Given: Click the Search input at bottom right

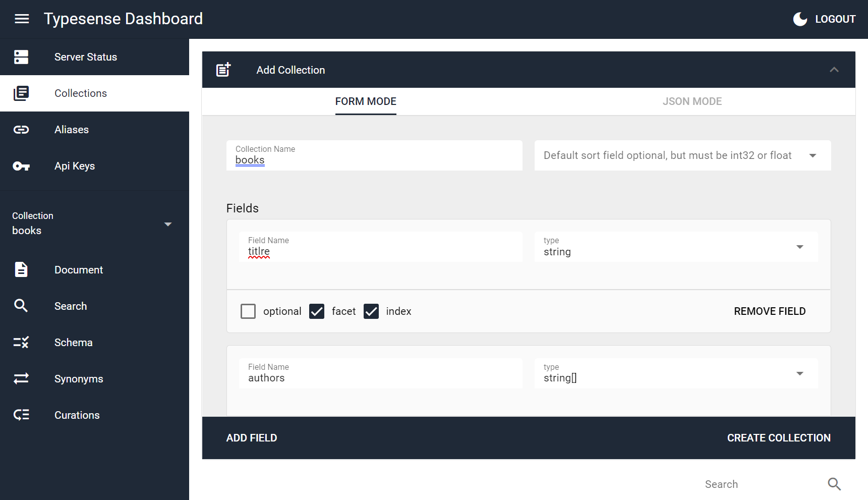Looking at the screenshot, I should click(x=762, y=484).
